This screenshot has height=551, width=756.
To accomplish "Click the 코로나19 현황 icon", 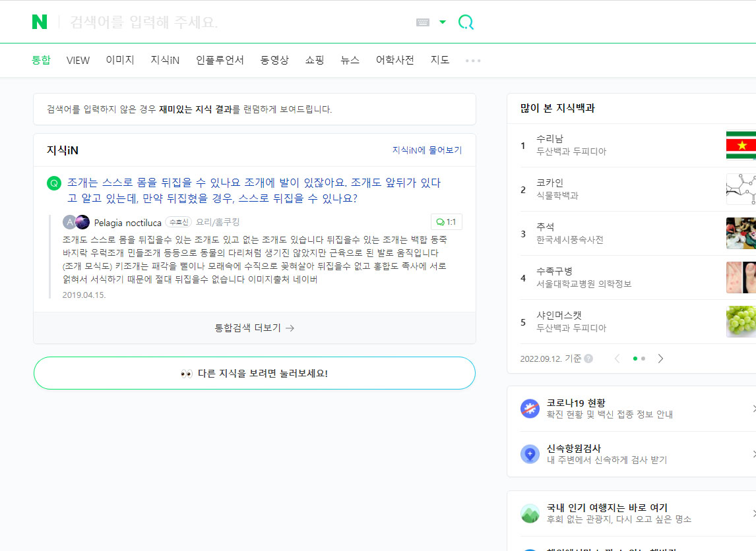I will point(530,409).
